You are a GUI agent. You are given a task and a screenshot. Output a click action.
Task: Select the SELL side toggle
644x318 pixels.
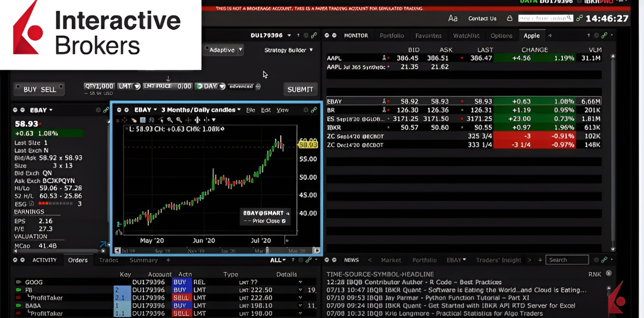point(48,89)
